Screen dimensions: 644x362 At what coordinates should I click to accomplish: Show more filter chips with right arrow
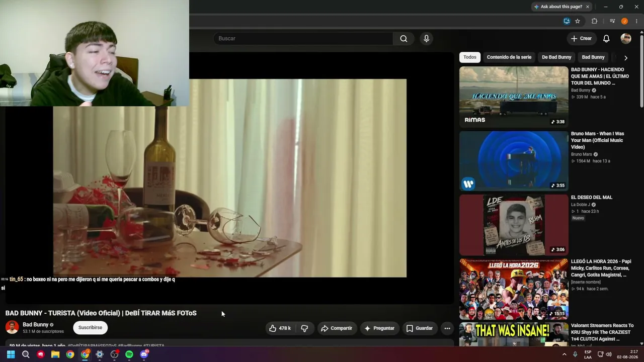(x=626, y=58)
